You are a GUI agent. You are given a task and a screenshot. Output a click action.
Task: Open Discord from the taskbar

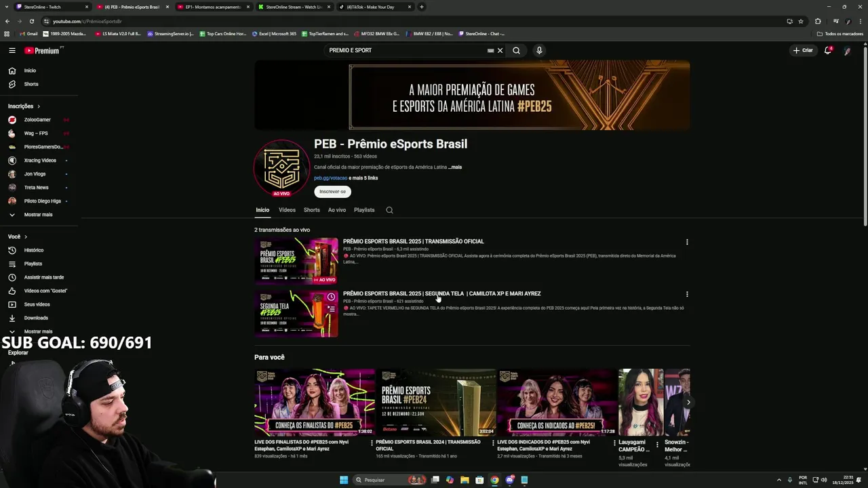tap(509, 480)
